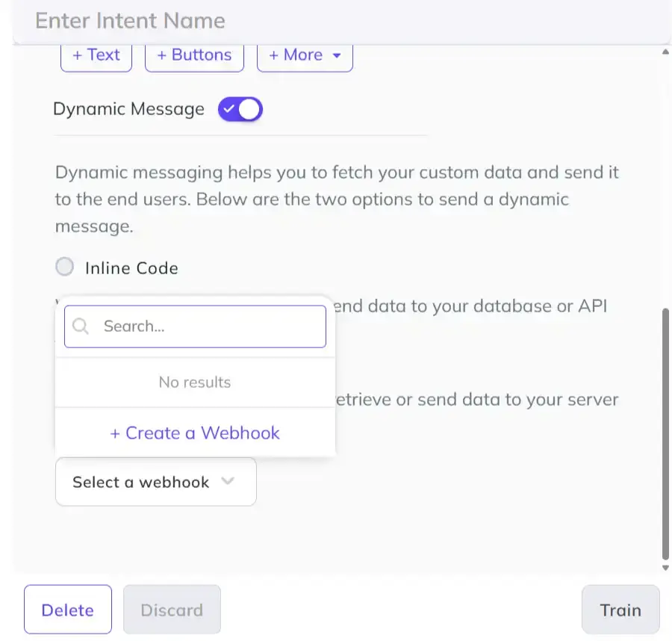Add a Text response
This screenshot has width=672, height=641.
pyautogui.click(x=96, y=56)
